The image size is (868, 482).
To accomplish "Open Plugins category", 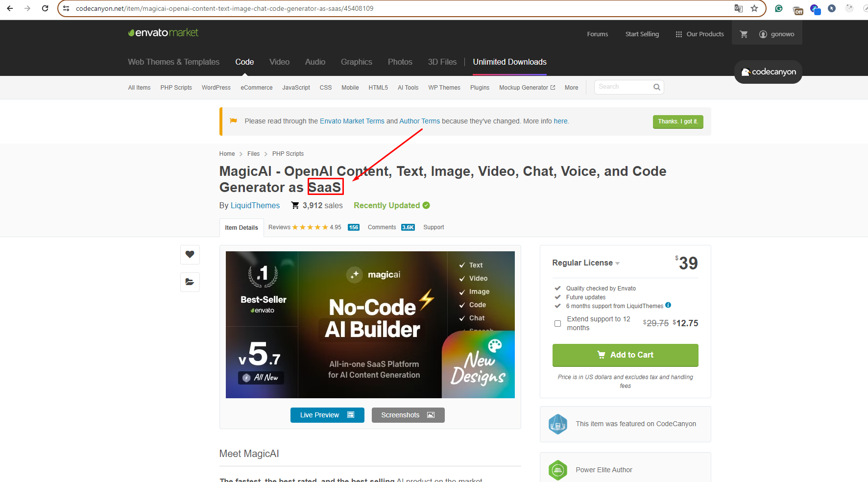I will (x=480, y=88).
